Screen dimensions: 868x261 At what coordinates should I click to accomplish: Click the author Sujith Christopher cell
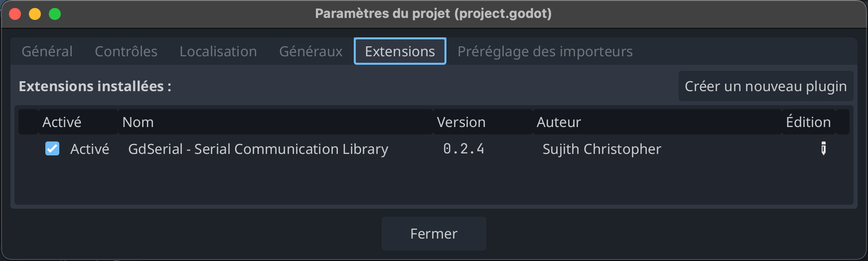(601, 149)
